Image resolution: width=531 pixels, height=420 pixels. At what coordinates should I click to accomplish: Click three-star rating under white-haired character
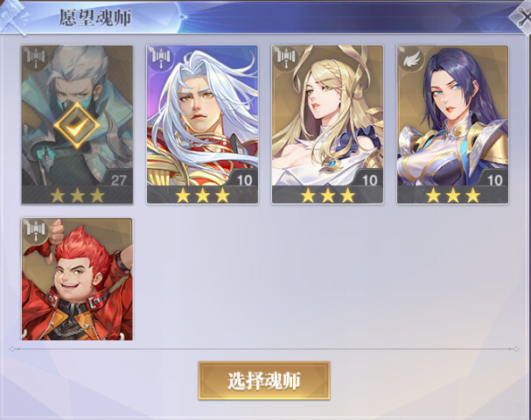click(x=202, y=195)
